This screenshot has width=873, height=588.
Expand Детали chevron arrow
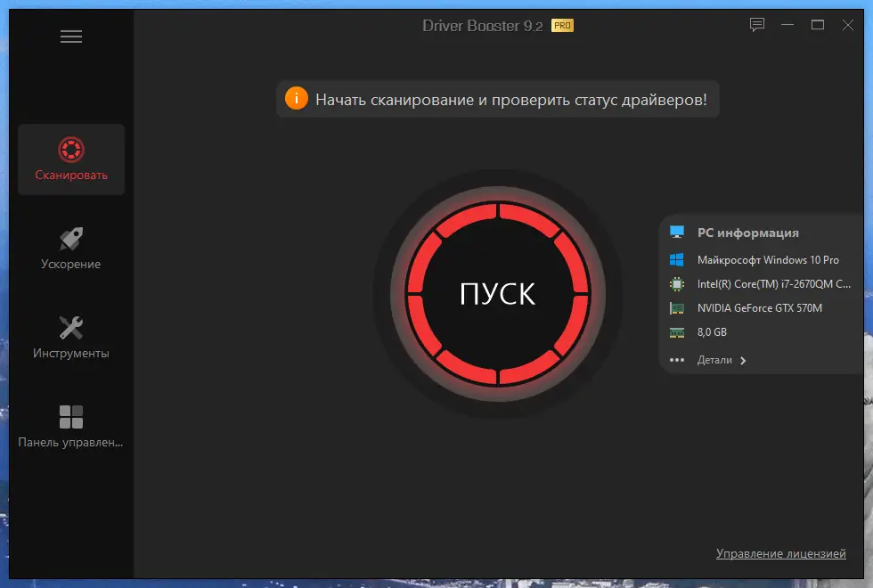pyautogui.click(x=743, y=361)
